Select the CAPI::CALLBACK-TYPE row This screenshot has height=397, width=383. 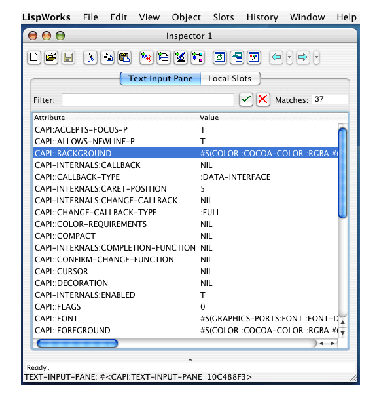tap(185, 177)
